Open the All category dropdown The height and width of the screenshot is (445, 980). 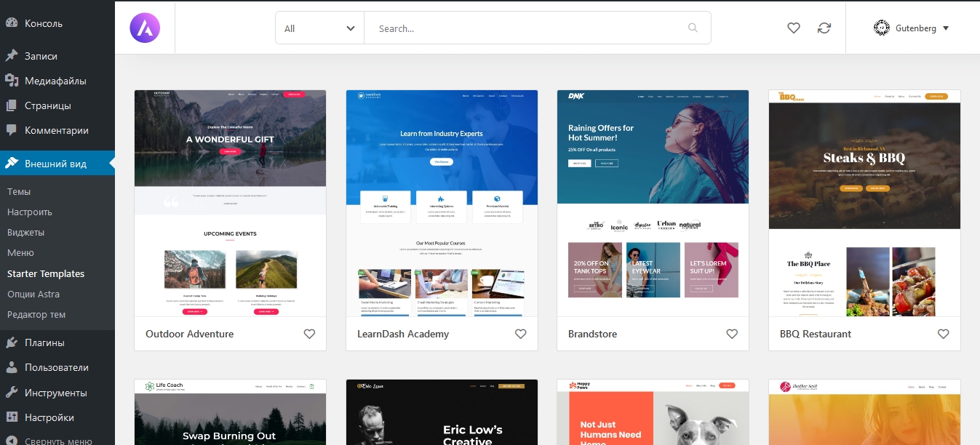[319, 28]
